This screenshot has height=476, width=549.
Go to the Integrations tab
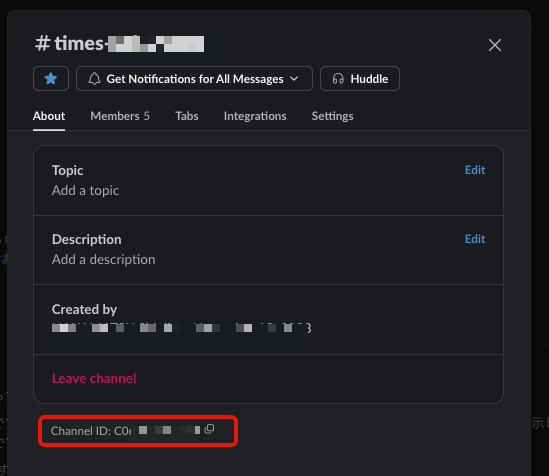(x=255, y=116)
